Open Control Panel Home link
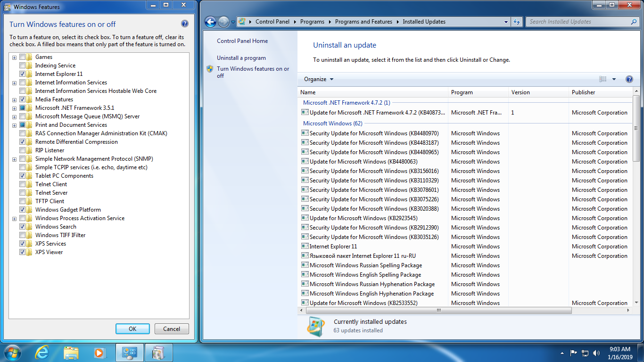644x362 pixels. pyautogui.click(x=242, y=41)
